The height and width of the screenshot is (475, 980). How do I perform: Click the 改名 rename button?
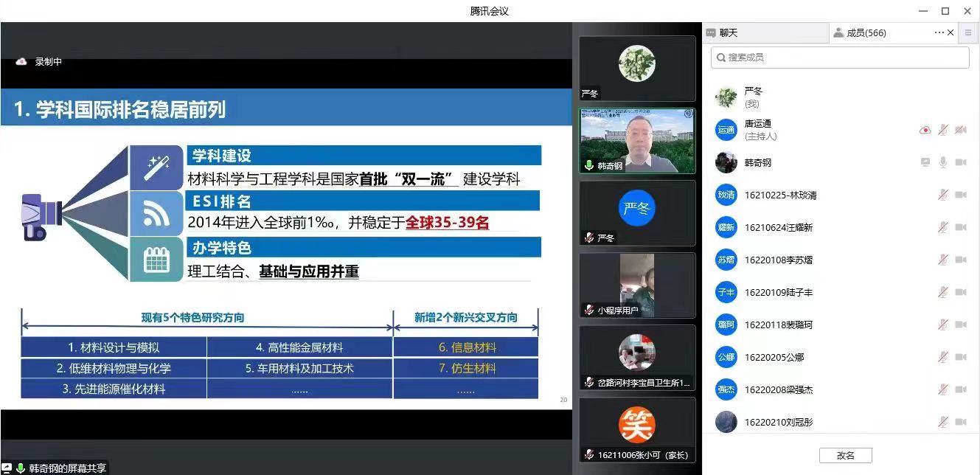846,456
